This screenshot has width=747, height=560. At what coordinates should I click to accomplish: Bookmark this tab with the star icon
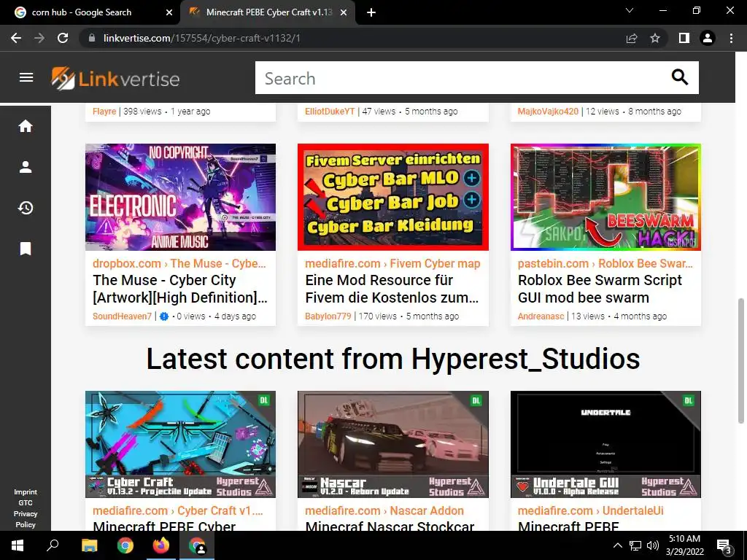(x=655, y=38)
